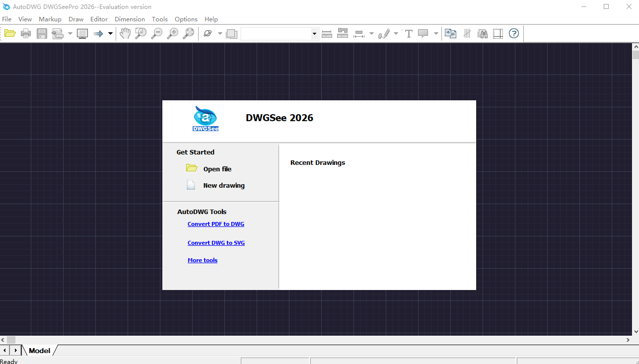Click Open file in Get Started

click(217, 169)
